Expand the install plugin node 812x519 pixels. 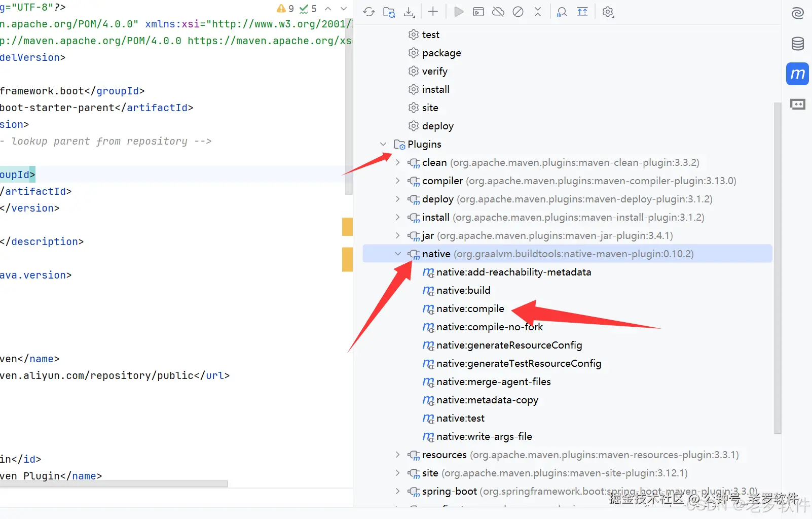click(x=398, y=217)
